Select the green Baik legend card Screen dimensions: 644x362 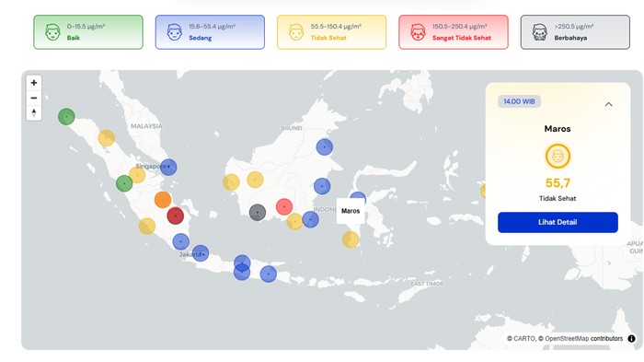[88, 32]
